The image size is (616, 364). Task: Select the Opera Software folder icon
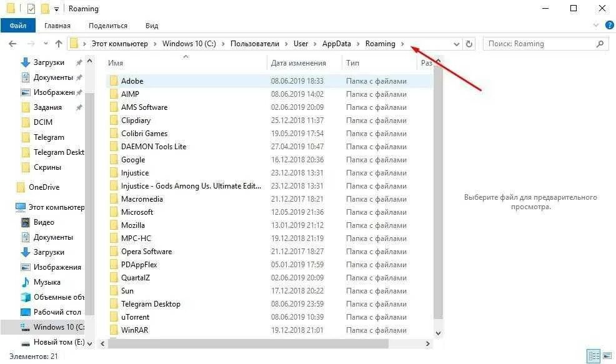coord(114,252)
